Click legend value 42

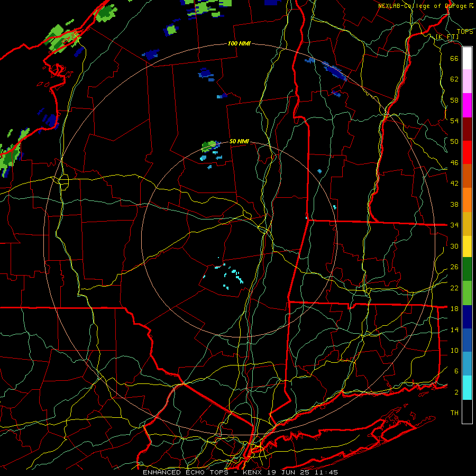pos(454,184)
